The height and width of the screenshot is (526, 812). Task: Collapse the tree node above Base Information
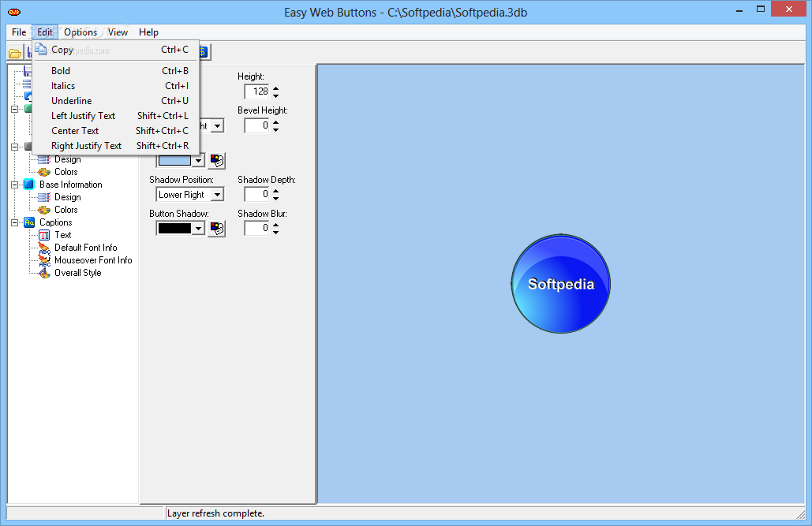click(14, 147)
